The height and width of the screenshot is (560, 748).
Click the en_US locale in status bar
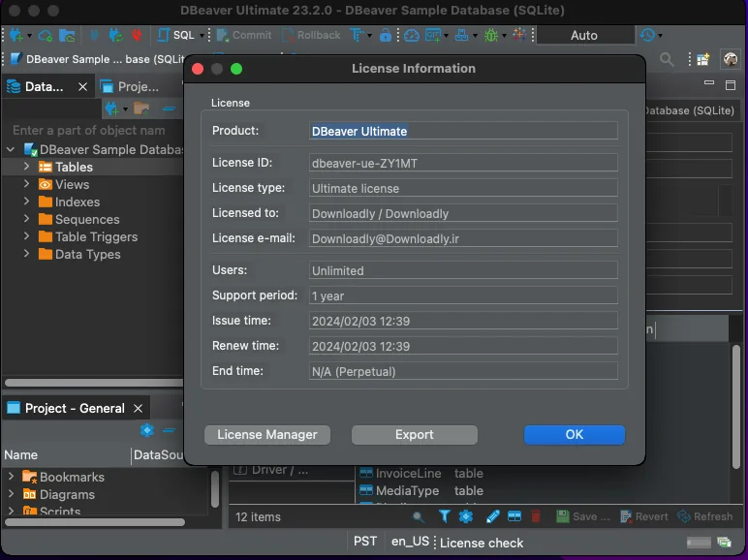(x=410, y=542)
